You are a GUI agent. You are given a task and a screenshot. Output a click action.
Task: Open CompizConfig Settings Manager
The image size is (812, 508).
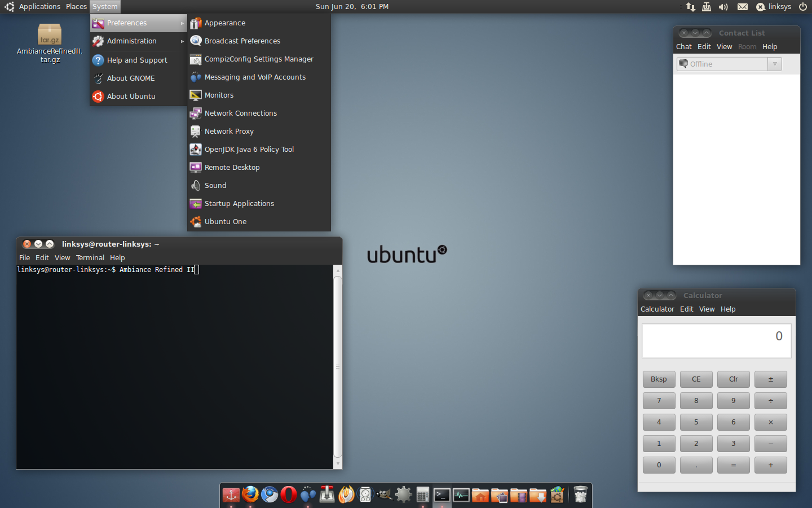click(x=259, y=59)
